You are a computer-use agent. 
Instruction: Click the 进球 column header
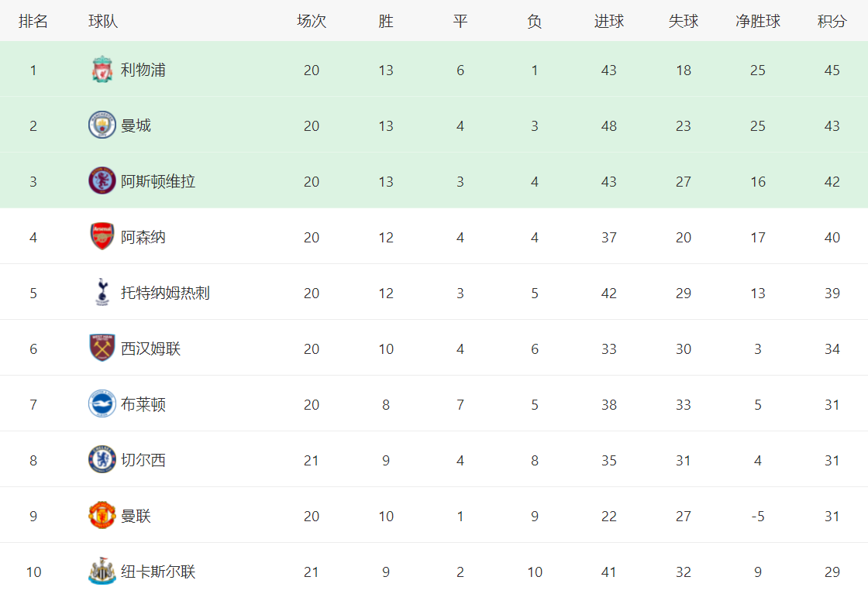click(x=609, y=22)
